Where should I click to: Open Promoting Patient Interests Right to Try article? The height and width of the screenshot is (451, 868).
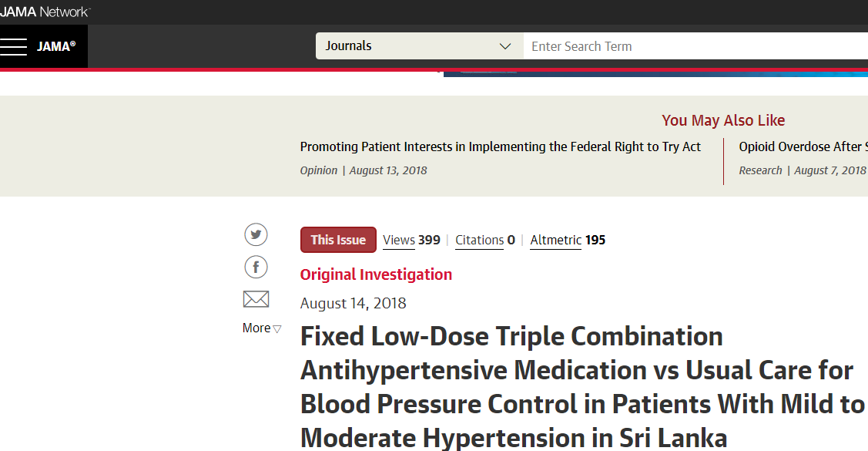pos(501,146)
